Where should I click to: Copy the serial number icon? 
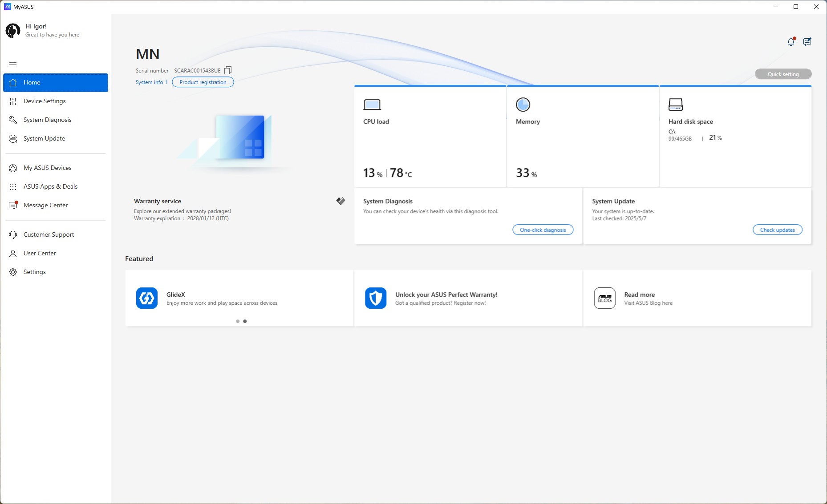228,70
